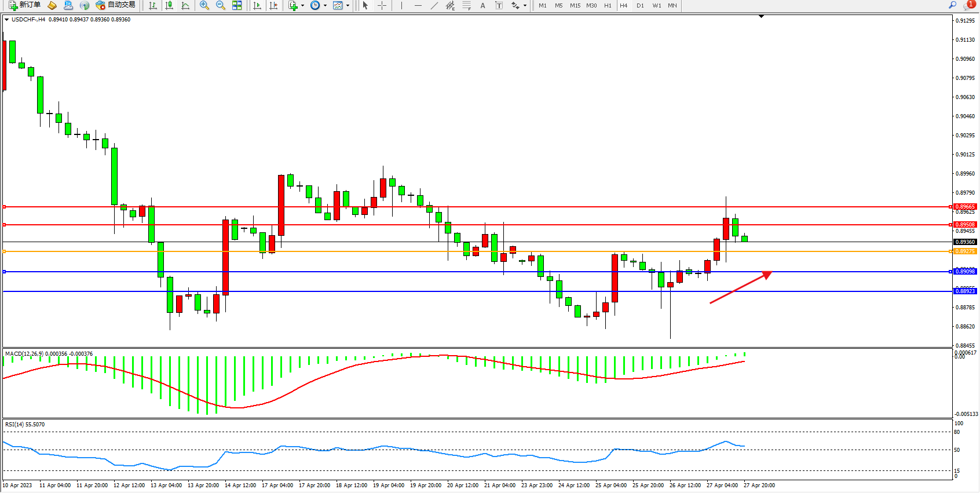Tile chart windows with grid icon
Screen dimensions: 980x493
[237, 5]
